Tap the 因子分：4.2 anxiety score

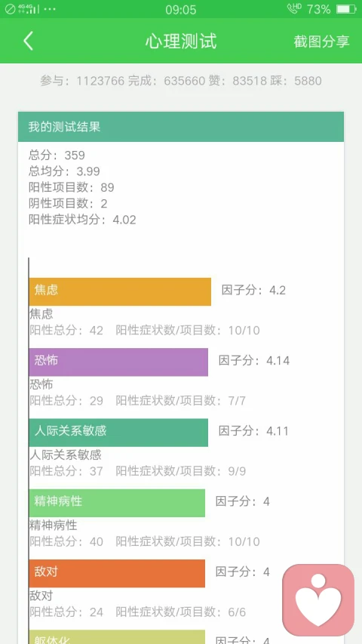[x=253, y=291]
